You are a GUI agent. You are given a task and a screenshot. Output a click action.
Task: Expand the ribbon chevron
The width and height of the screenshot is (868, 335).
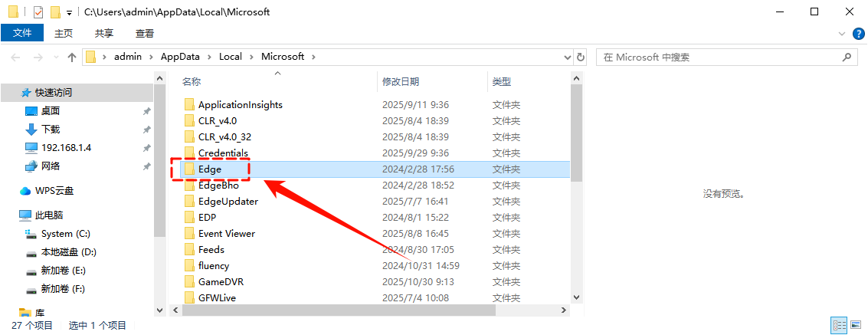841,34
